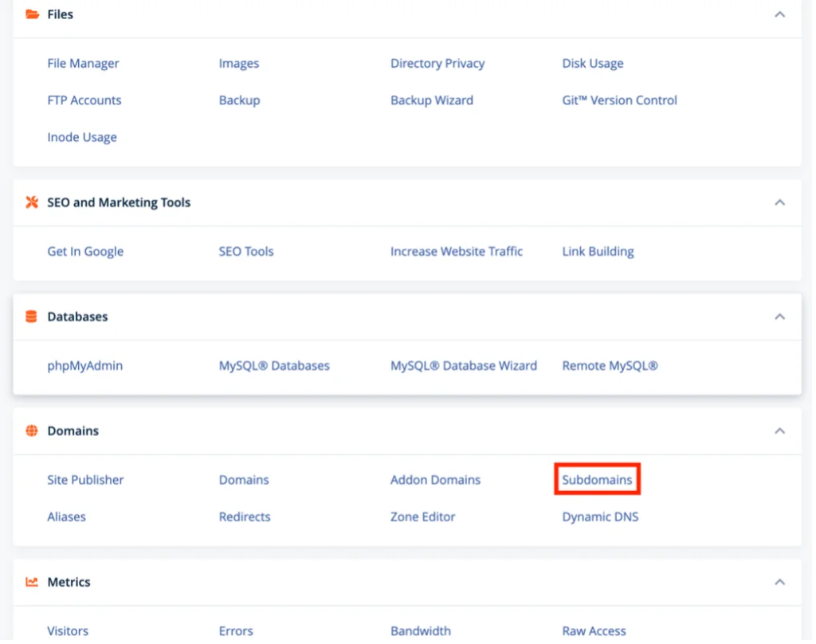Image resolution: width=816 pixels, height=644 pixels.
Task: Open SEO Tools
Action: point(246,251)
